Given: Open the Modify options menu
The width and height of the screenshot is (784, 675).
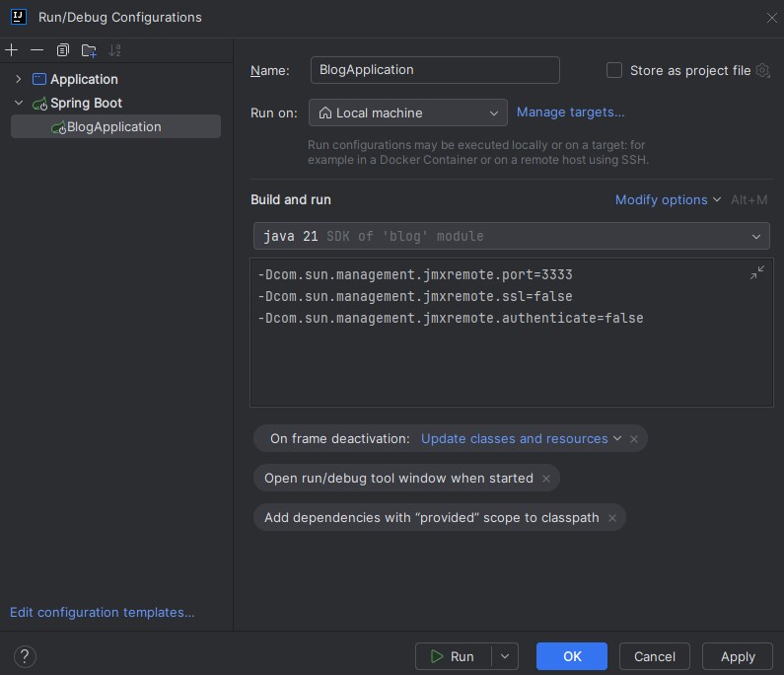Looking at the screenshot, I should tap(668, 199).
